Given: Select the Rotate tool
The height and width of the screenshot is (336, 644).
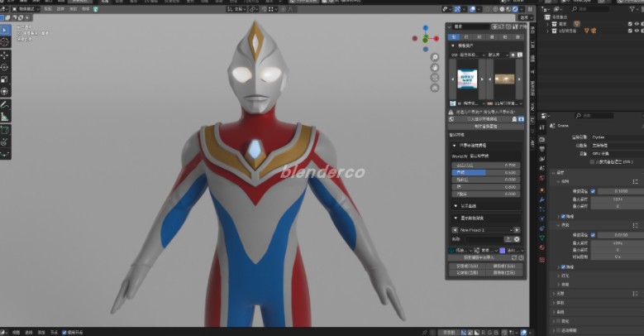Looking at the screenshot, I should pos(4,67).
